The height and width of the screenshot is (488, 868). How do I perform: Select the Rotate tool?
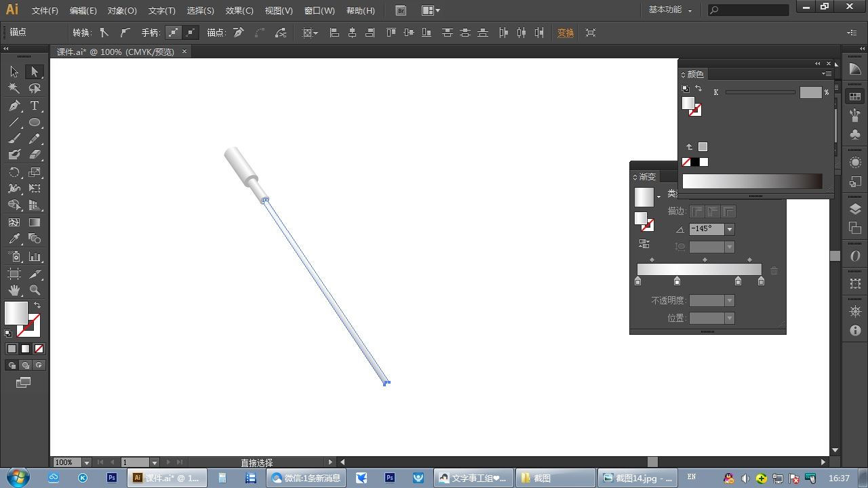tap(14, 172)
